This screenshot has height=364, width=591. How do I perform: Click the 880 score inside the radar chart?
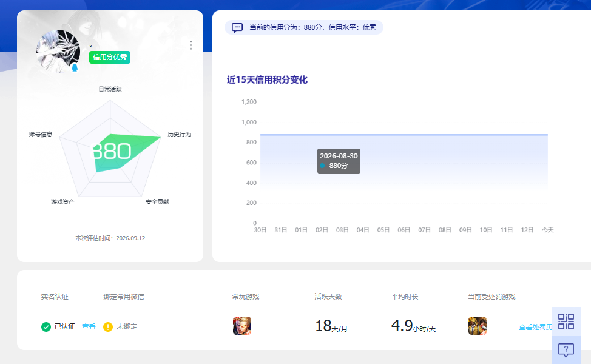click(112, 152)
